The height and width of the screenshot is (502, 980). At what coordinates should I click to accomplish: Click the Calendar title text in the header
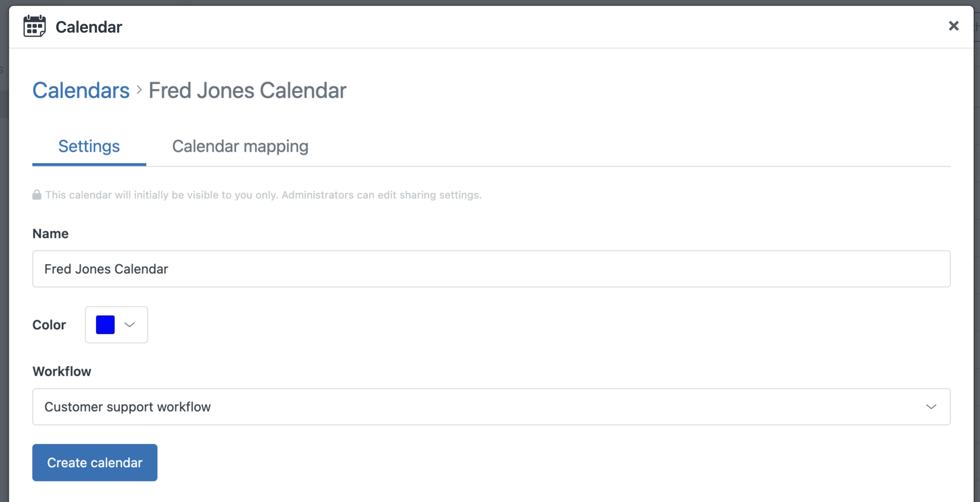click(x=89, y=27)
